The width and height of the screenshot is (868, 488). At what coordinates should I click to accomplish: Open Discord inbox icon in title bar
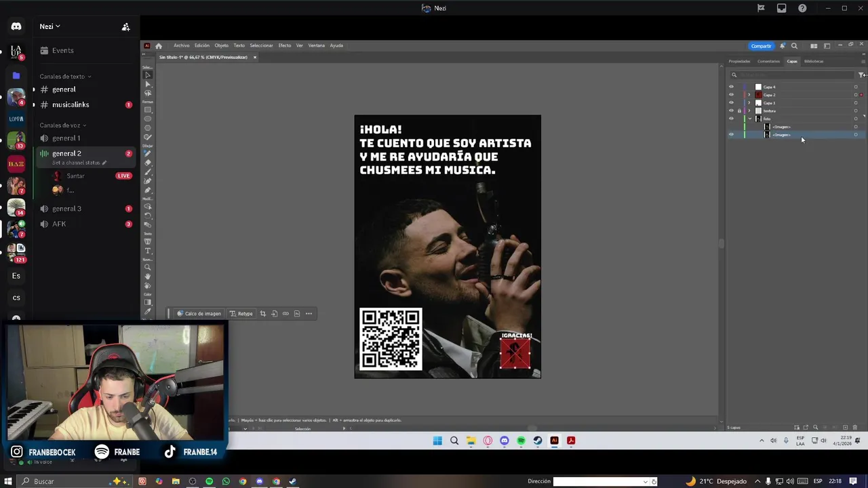782,8
